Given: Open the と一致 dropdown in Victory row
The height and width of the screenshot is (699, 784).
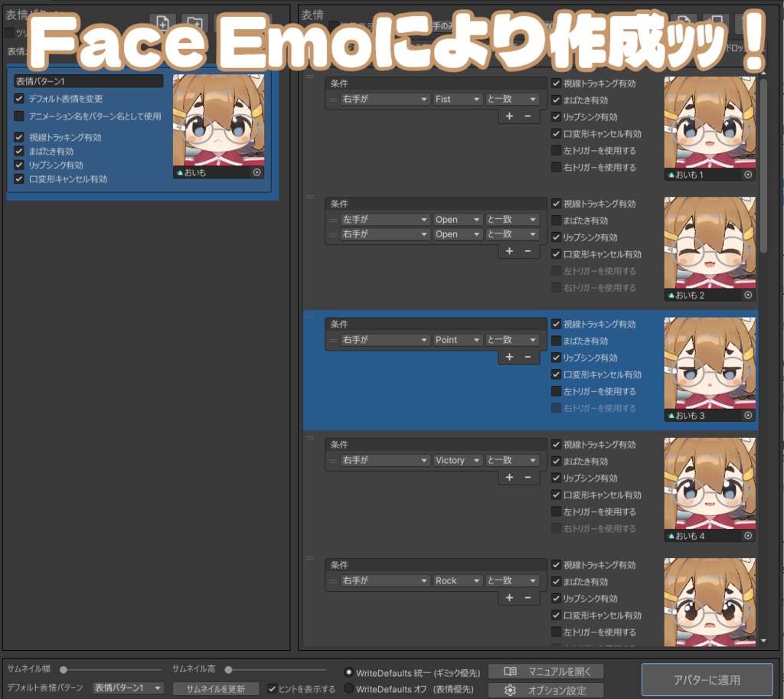Looking at the screenshot, I should point(512,460).
